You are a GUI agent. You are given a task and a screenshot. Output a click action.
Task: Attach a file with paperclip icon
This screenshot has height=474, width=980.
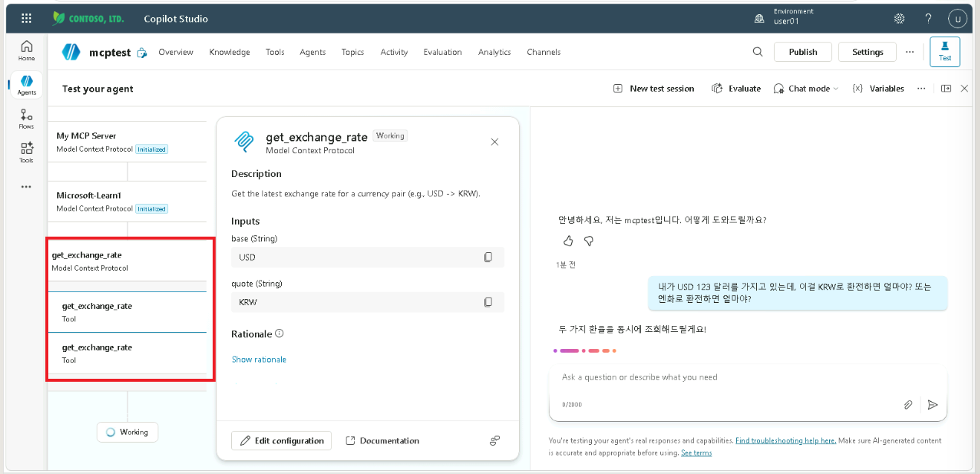click(908, 405)
